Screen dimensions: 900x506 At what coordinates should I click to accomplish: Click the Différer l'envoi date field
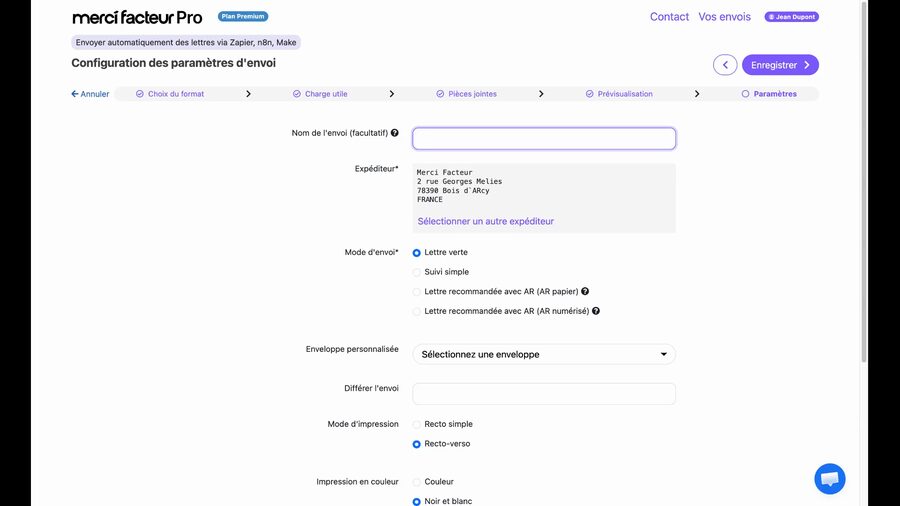[x=544, y=394]
